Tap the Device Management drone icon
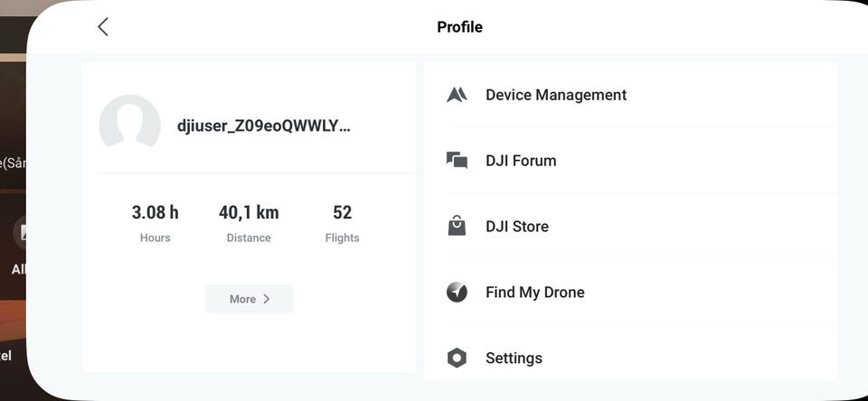 pyautogui.click(x=457, y=95)
